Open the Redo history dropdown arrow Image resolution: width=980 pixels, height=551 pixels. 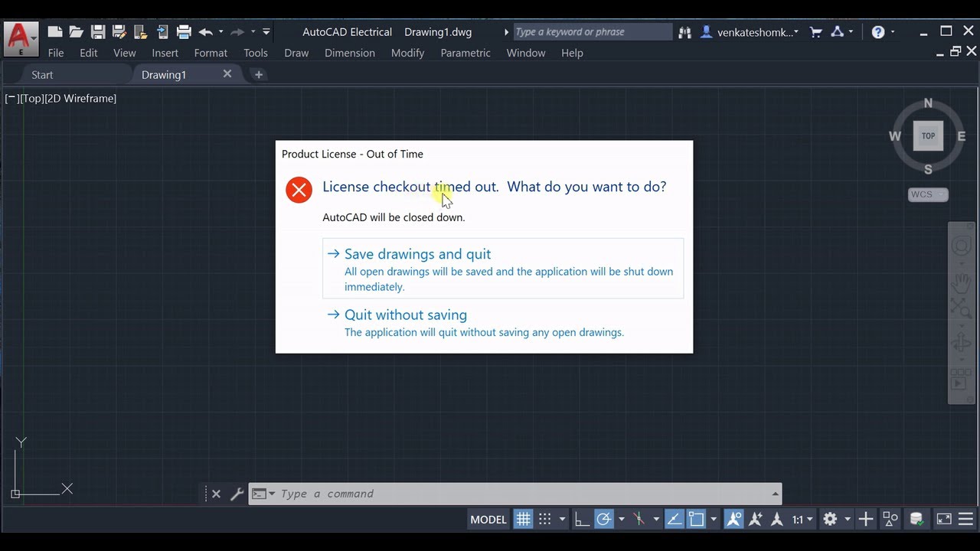click(253, 32)
